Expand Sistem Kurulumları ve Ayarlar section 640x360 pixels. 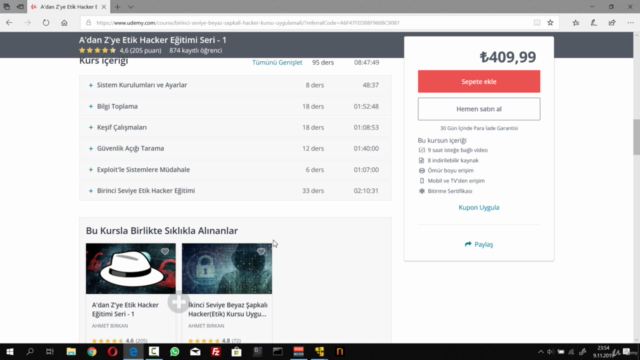(236, 85)
